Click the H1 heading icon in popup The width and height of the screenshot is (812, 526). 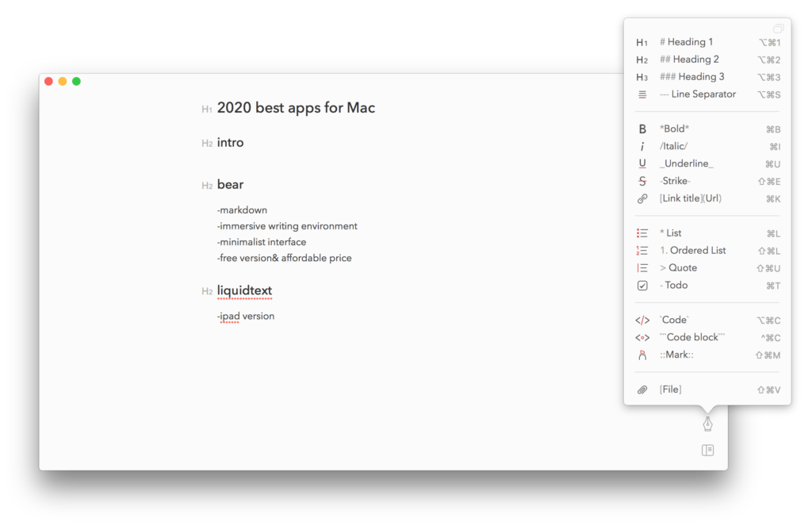coord(642,43)
